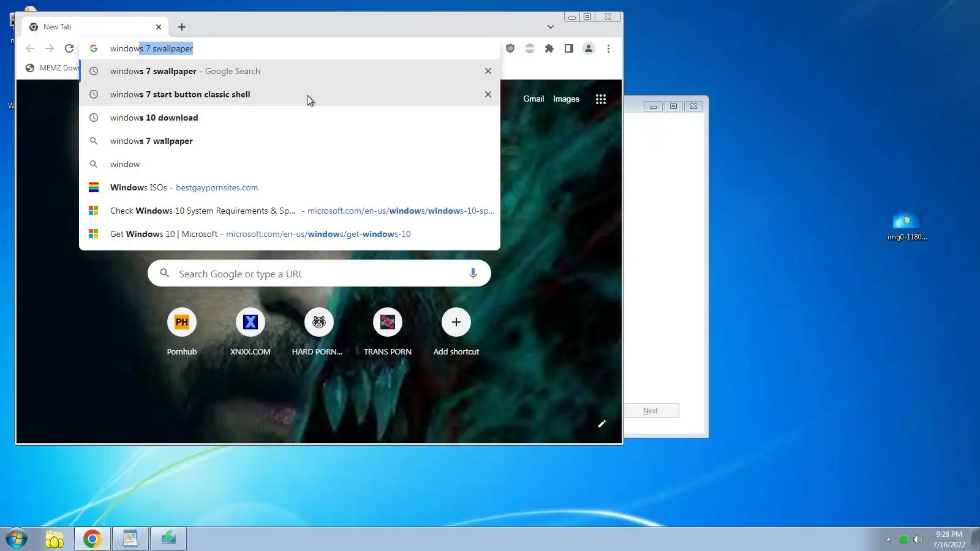Choose the 'windows 7 wallpaper' suggestion
This screenshot has width=980, height=551.
290,141
